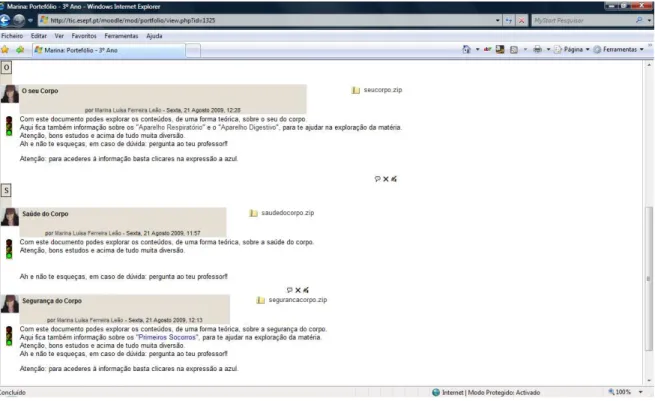Edit the Saúde do Corpo entry
Image resolution: width=655 pixels, height=401 pixels.
coord(306,290)
